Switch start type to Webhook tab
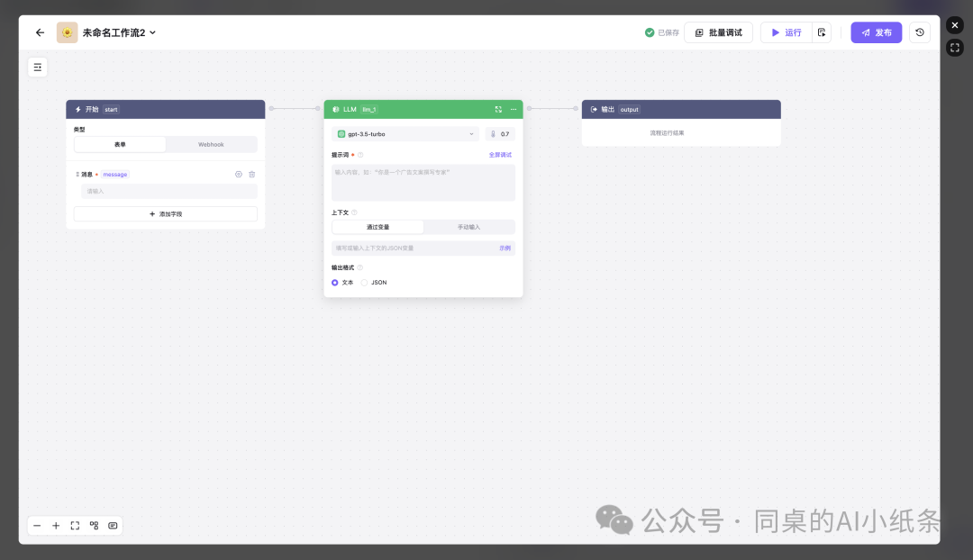The image size is (973, 560). pos(211,144)
